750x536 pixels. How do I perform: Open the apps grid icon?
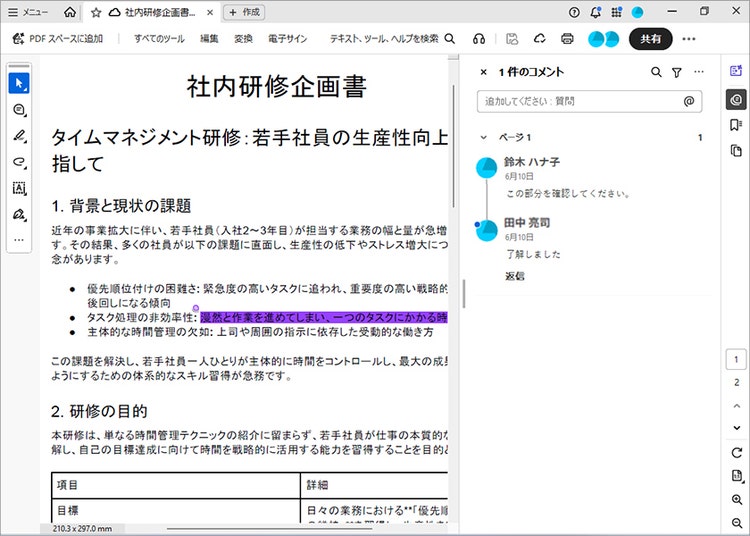point(616,12)
